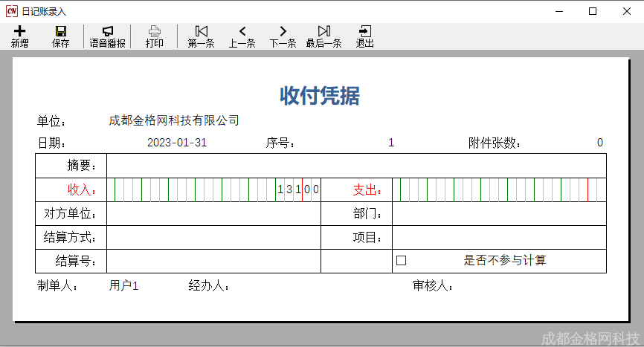Viewport: 644px width, 347px height.
Task: Exit the window via 退出 icon
Action: click(365, 31)
